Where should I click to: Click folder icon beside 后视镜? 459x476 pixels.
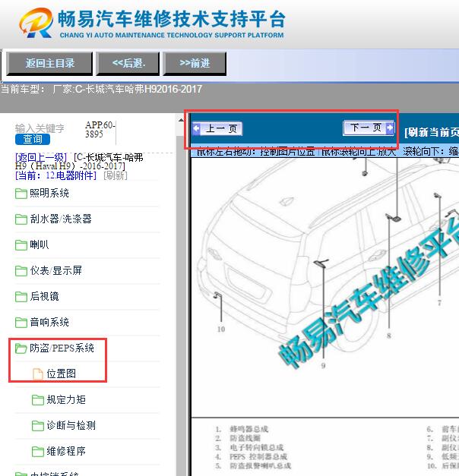[x=21, y=297]
